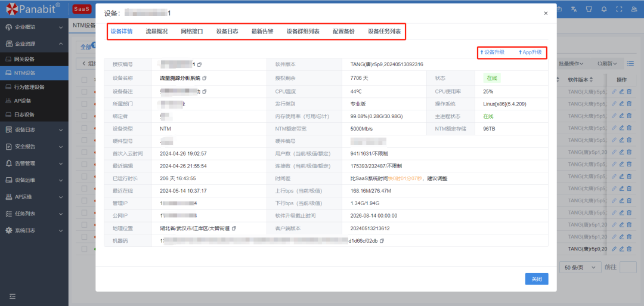Copy the 地理位置 address with copy icon
Image resolution: width=644 pixels, height=306 pixels.
pyautogui.click(x=234, y=228)
